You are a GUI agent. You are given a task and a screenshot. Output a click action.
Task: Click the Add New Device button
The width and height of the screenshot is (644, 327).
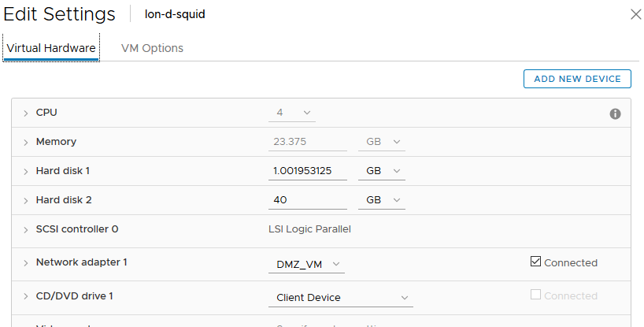(578, 79)
